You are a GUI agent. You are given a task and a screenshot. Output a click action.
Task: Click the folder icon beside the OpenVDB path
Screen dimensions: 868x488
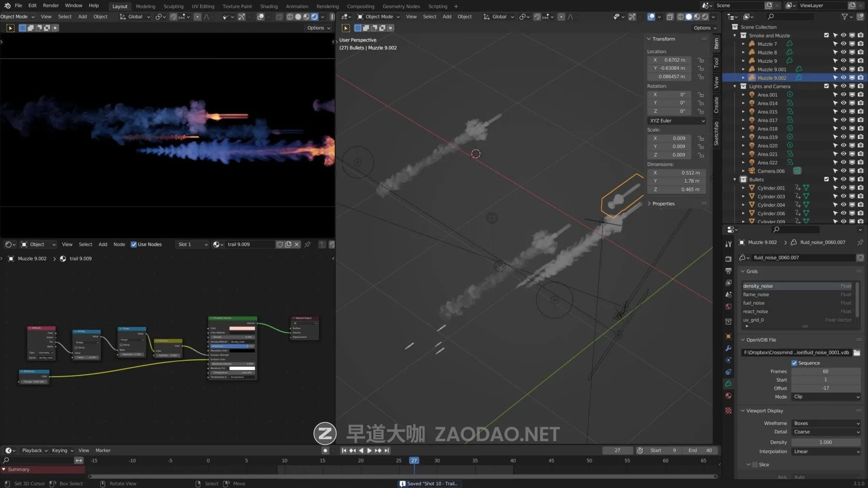coord(856,352)
